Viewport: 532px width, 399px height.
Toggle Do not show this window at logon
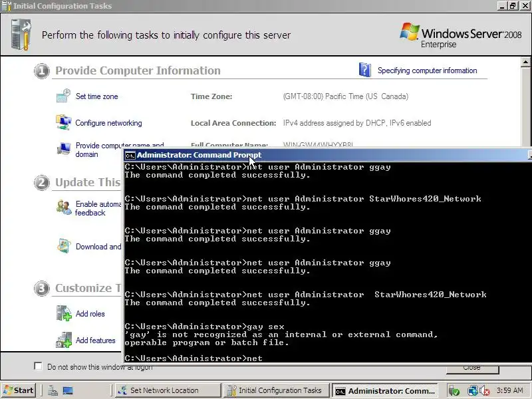click(38, 366)
